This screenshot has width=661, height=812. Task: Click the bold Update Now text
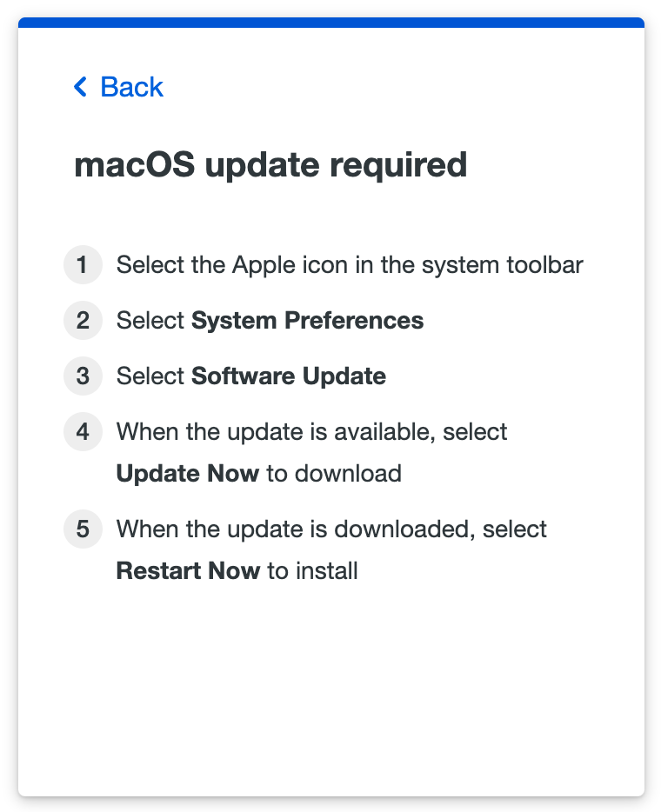click(x=185, y=474)
